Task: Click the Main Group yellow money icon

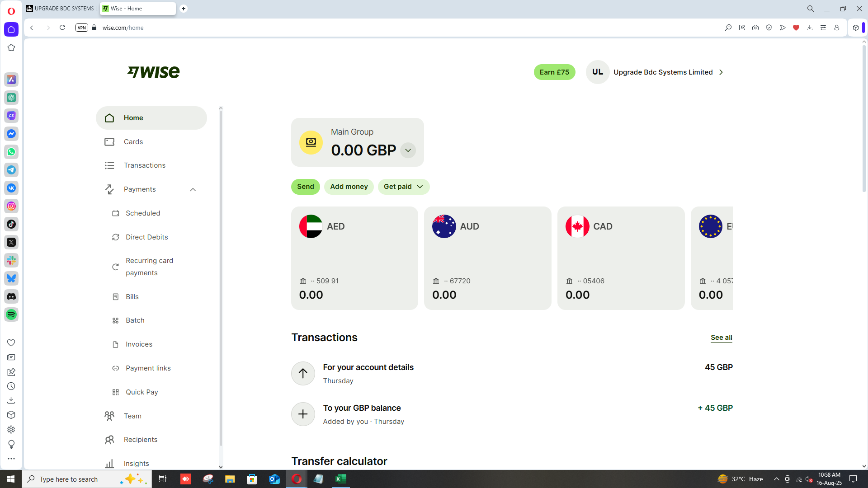Action: click(x=311, y=142)
